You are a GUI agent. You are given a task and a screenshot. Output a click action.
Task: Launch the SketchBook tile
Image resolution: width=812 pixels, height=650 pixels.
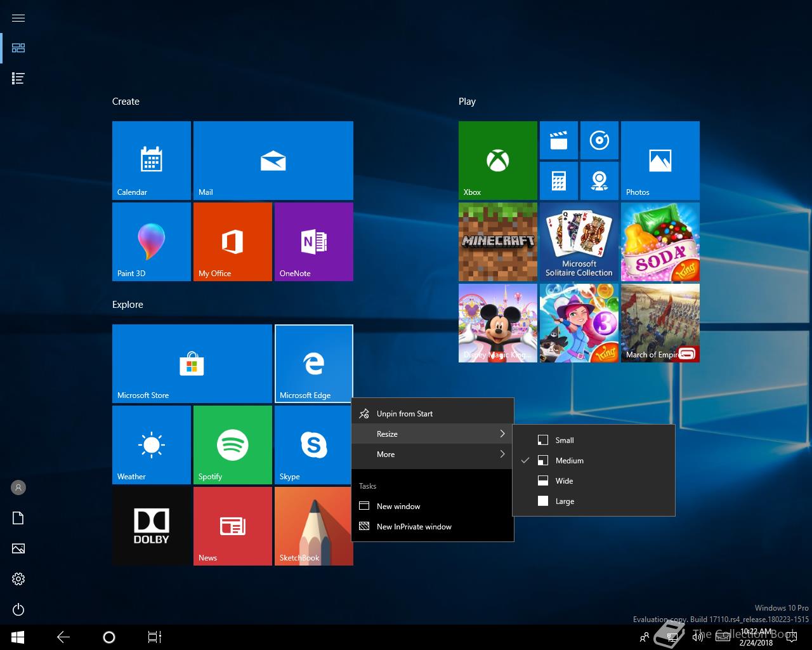tap(313, 526)
